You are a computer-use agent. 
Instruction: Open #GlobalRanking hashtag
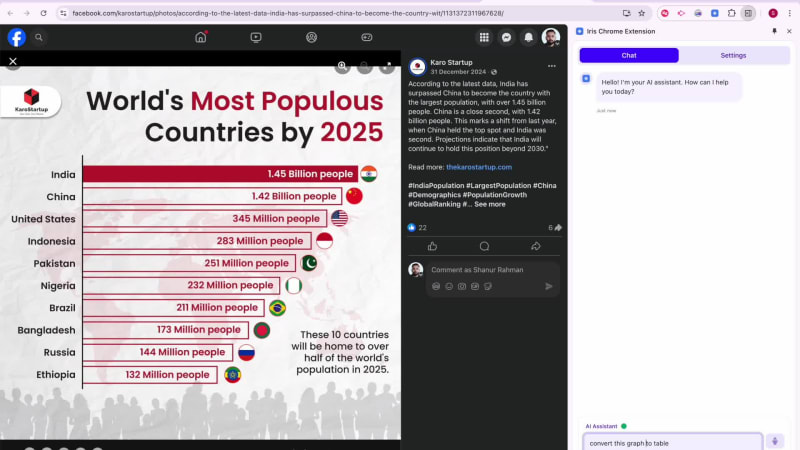[x=434, y=204]
